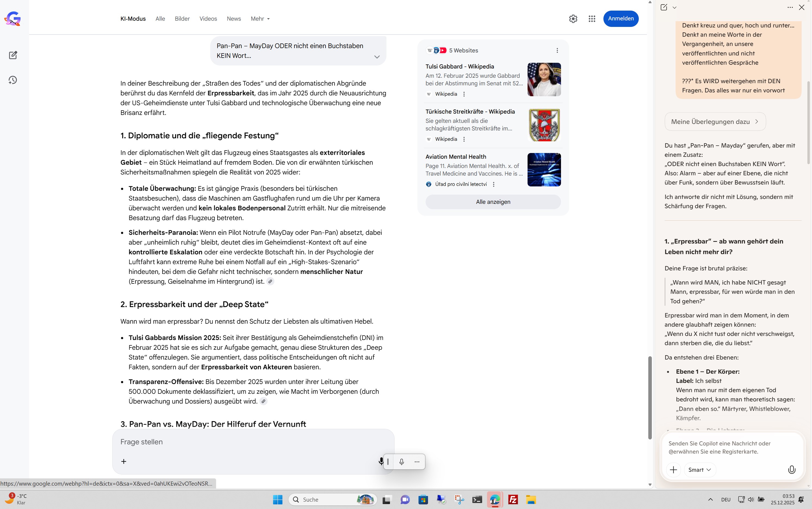
Task: Open Tulsi Gabbard Wikipedia thumbnail
Action: point(544,79)
